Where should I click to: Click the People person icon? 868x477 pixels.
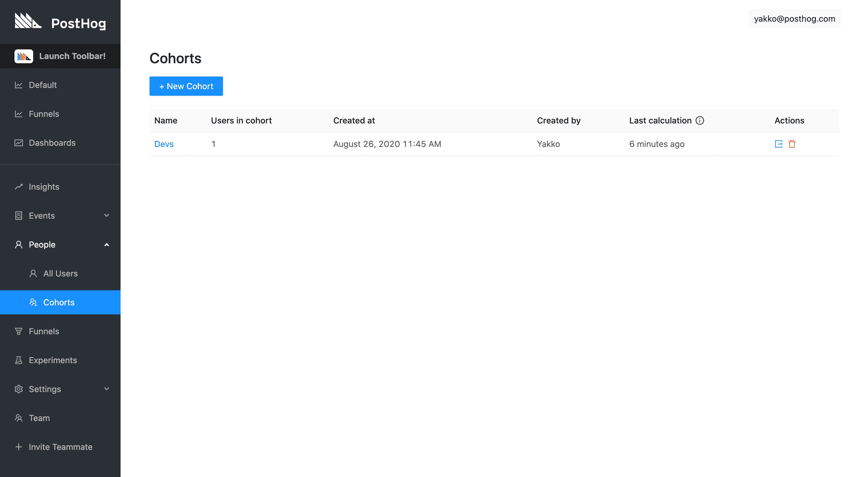coord(18,245)
